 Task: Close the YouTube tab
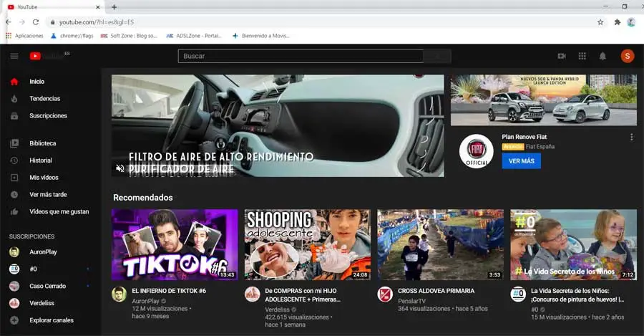point(98,7)
